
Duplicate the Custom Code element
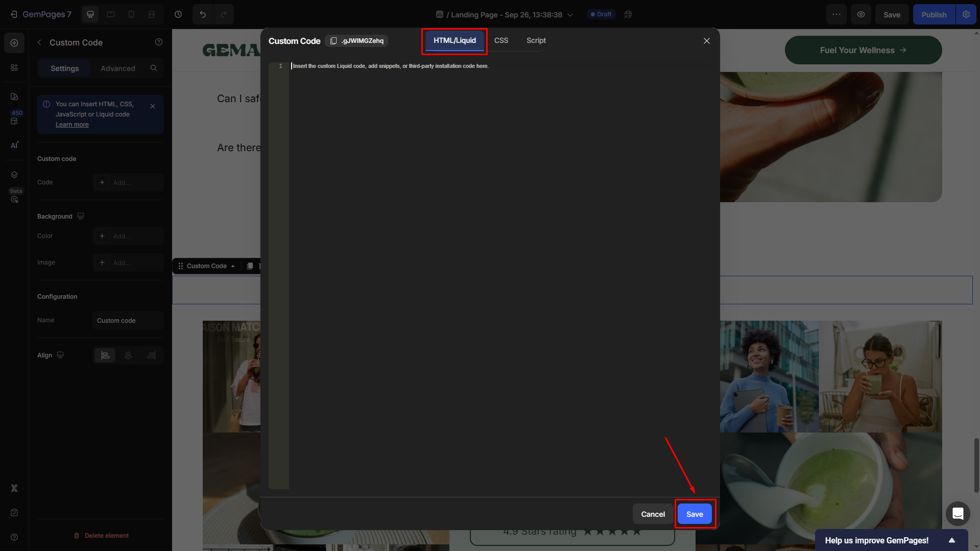250,266
